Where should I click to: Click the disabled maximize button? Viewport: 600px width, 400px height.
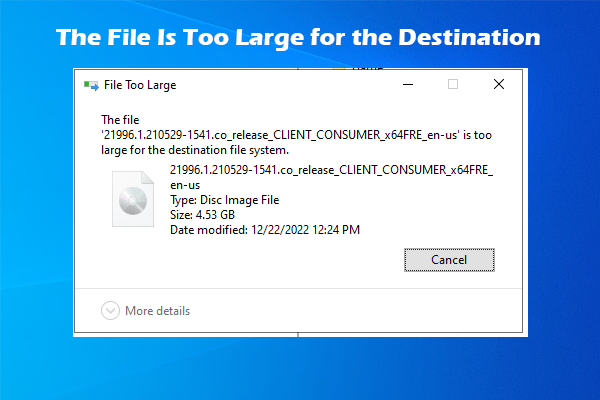tap(453, 85)
